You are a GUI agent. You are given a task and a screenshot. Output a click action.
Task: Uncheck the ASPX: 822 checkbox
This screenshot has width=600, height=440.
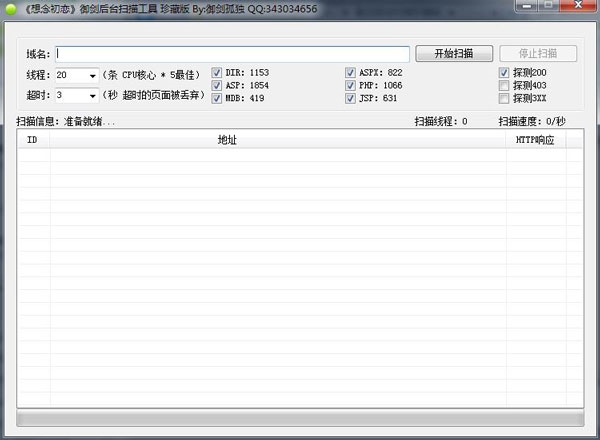coord(350,73)
